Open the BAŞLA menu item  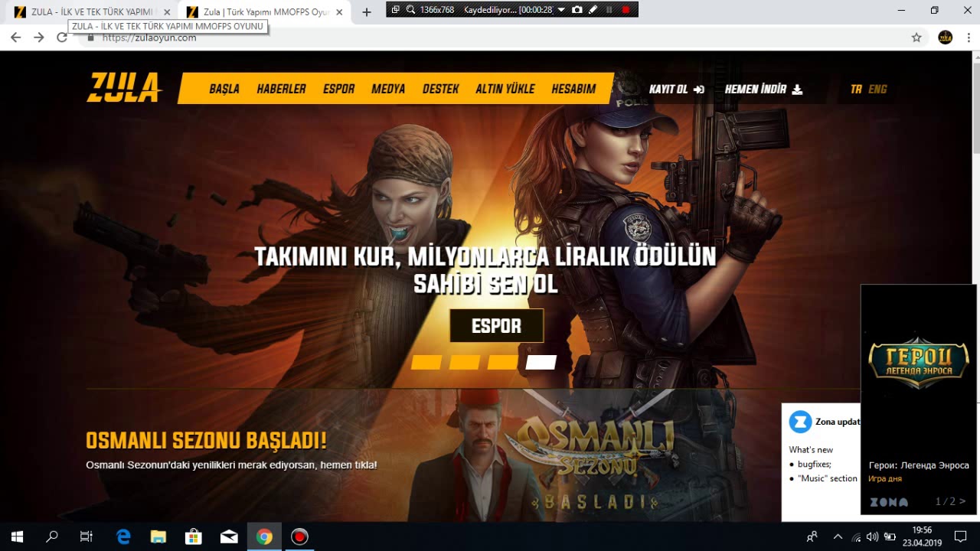(224, 89)
